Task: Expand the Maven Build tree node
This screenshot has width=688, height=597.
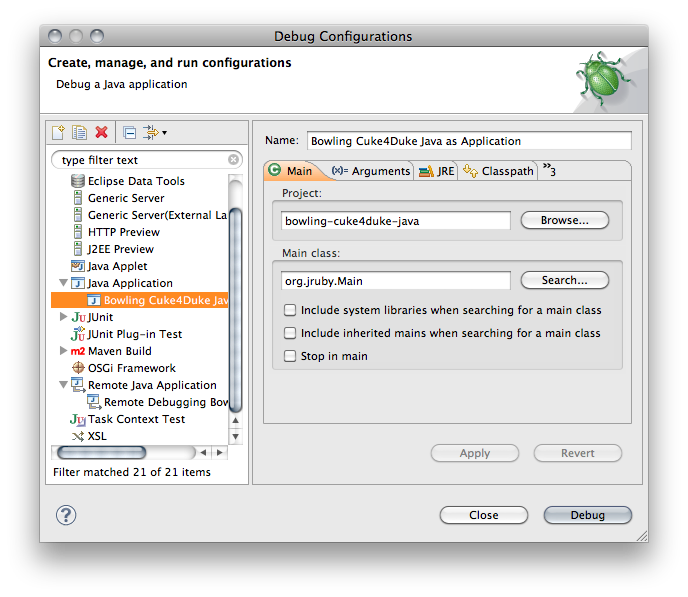Action: (x=63, y=350)
